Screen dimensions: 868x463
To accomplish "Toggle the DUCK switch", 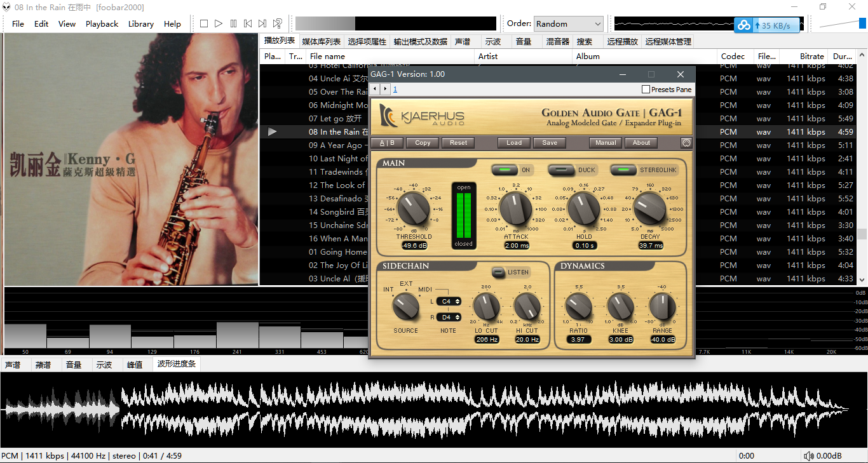I will 562,170.
